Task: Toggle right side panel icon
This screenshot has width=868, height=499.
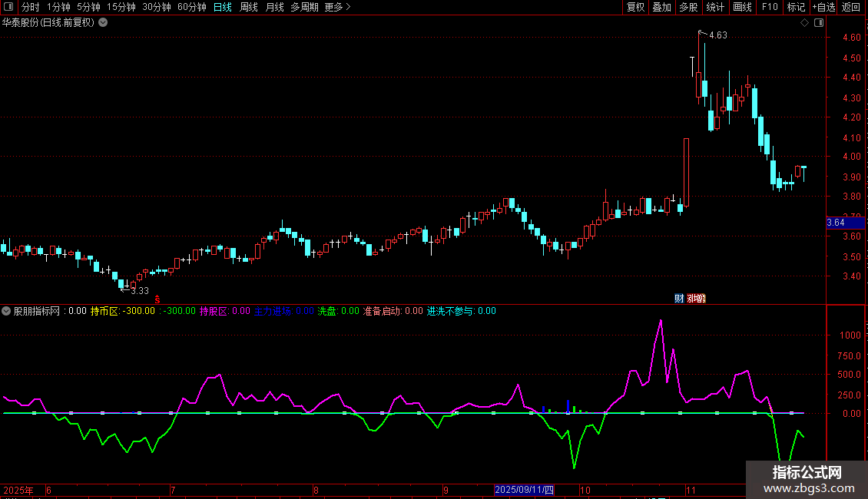Action: point(819,23)
